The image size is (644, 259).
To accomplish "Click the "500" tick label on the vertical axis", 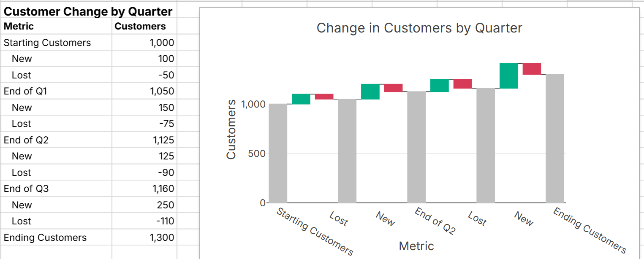I will [257, 154].
